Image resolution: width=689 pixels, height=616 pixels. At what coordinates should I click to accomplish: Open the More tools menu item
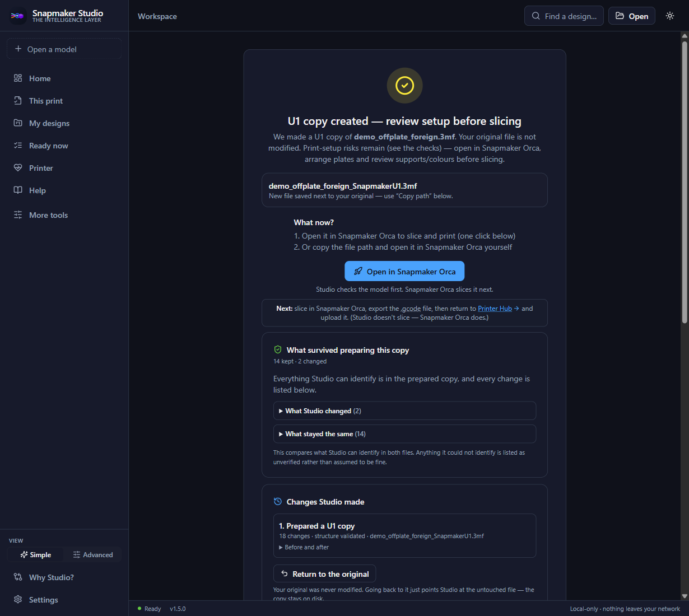click(64, 215)
